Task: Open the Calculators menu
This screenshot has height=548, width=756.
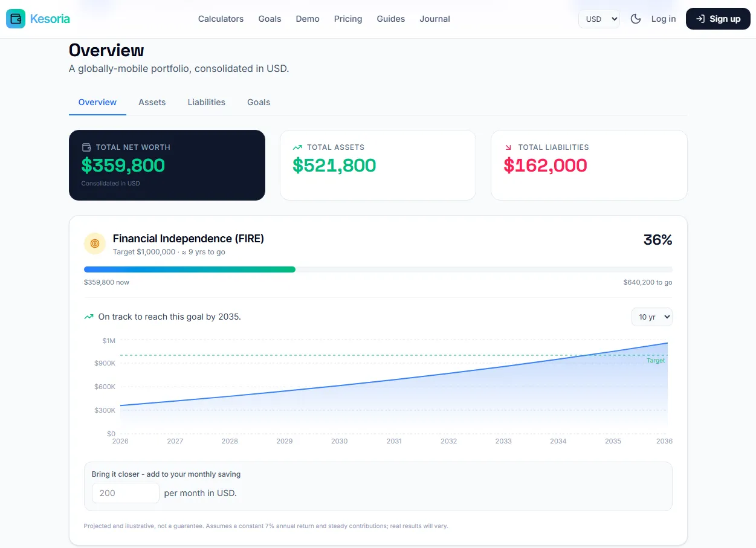Action: coord(221,19)
